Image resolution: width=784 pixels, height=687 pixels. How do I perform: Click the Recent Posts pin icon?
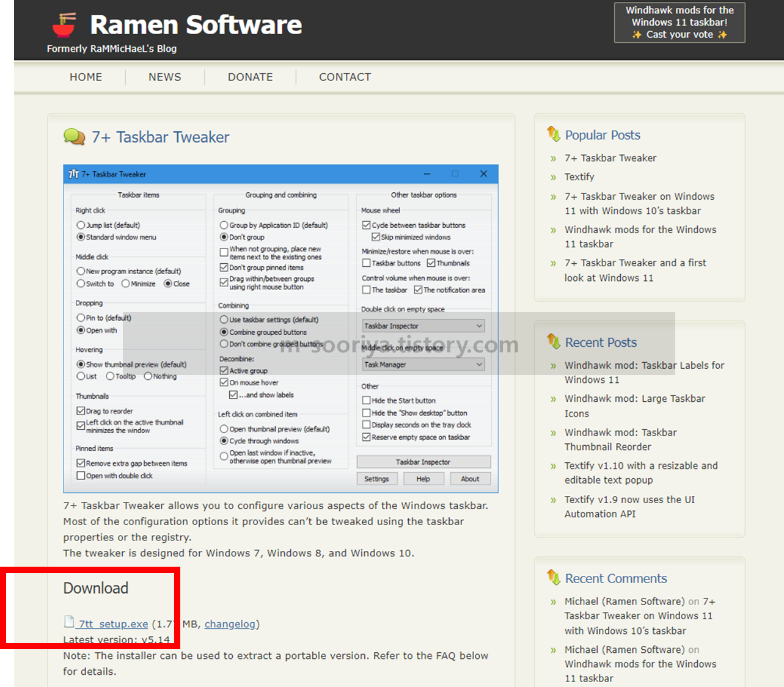pyautogui.click(x=554, y=341)
